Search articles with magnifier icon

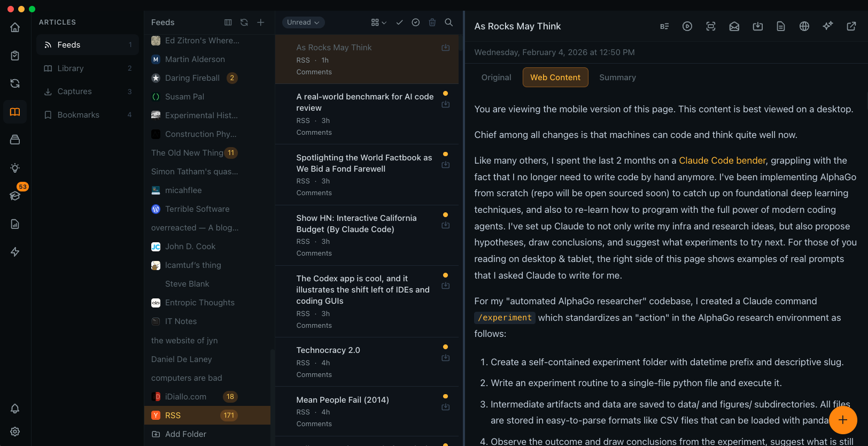[x=449, y=22]
